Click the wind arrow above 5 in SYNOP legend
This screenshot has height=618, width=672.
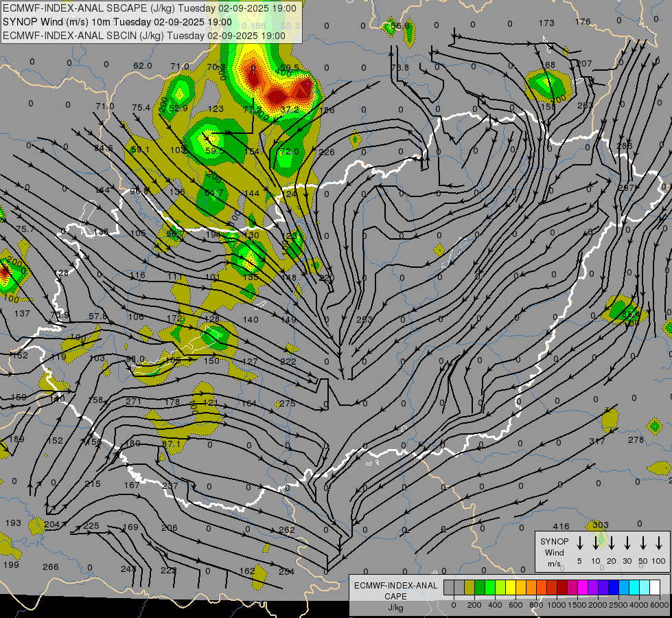(x=579, y=543)
